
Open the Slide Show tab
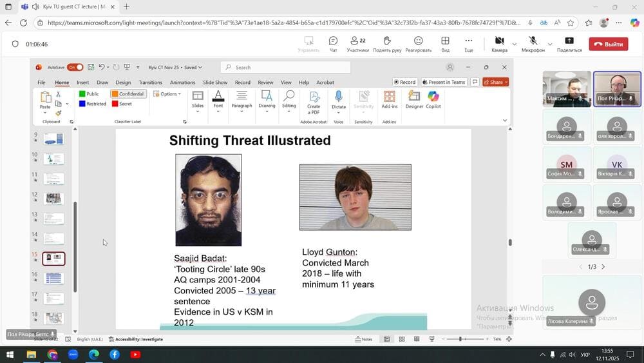(215, 83)
